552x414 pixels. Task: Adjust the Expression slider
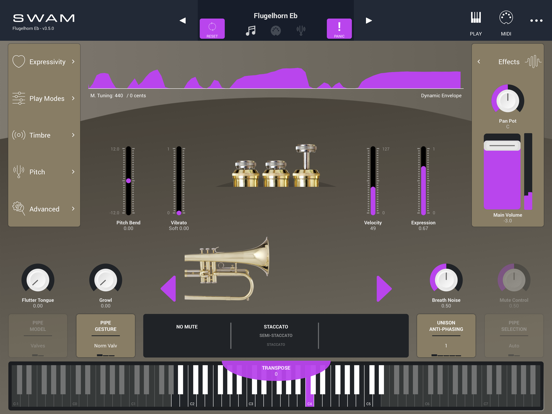coord(423,180)
